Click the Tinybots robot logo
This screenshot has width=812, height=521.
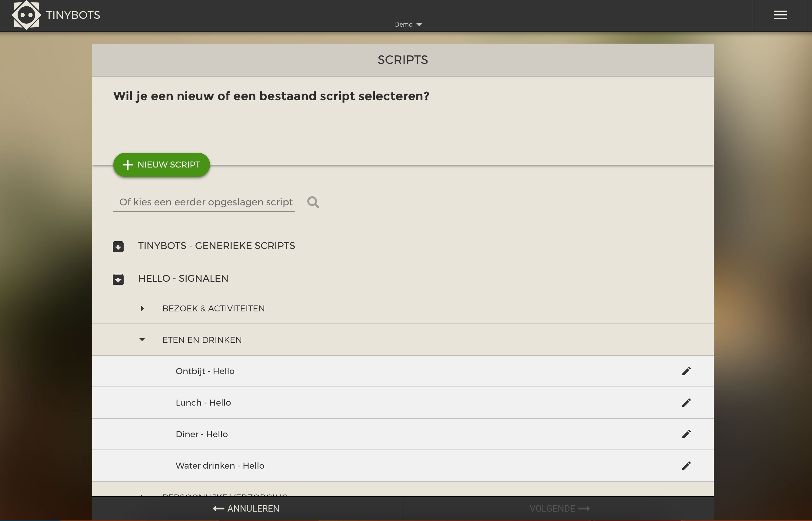(26, 15)
